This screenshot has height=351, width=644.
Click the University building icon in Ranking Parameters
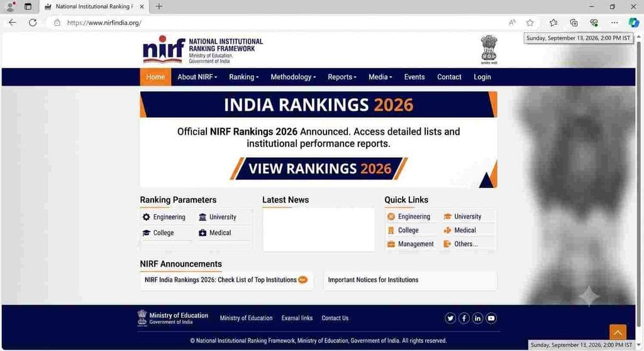(x=203, y=217)
